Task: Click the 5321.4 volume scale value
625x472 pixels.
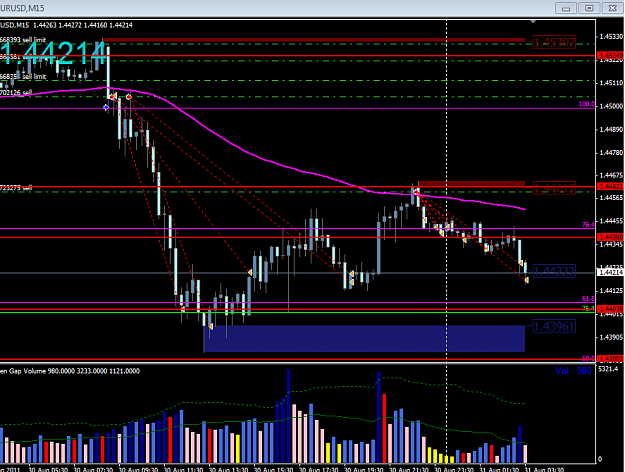Action: click(x=608, y=369)
